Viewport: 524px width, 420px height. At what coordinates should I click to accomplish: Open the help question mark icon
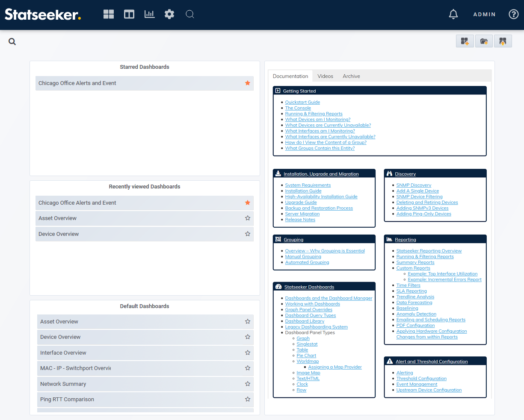(513, 15)
